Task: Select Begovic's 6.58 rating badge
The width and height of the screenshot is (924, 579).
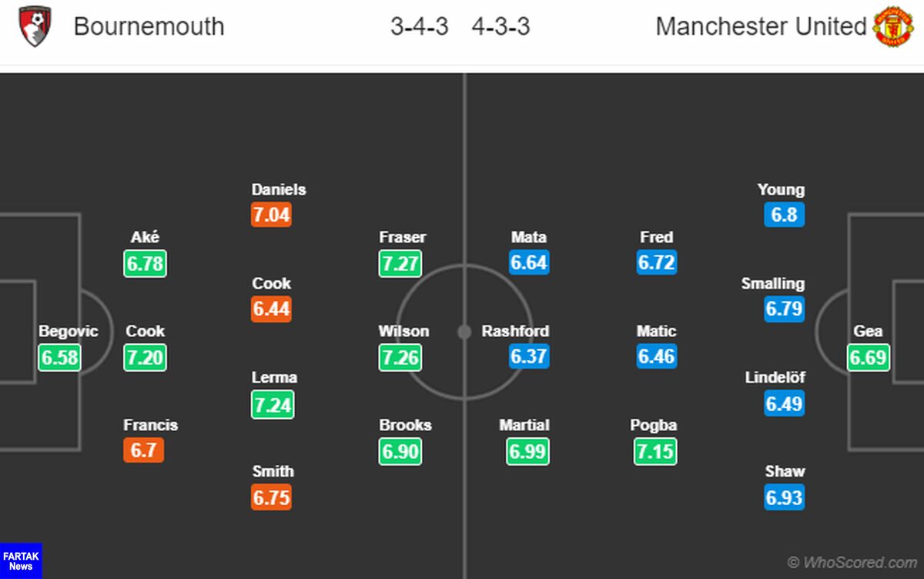Action: (60, 356)
